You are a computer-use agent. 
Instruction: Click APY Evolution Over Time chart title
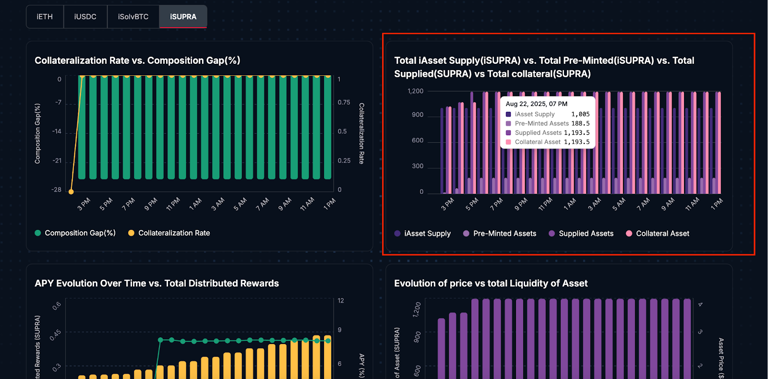tap(157, 283)
